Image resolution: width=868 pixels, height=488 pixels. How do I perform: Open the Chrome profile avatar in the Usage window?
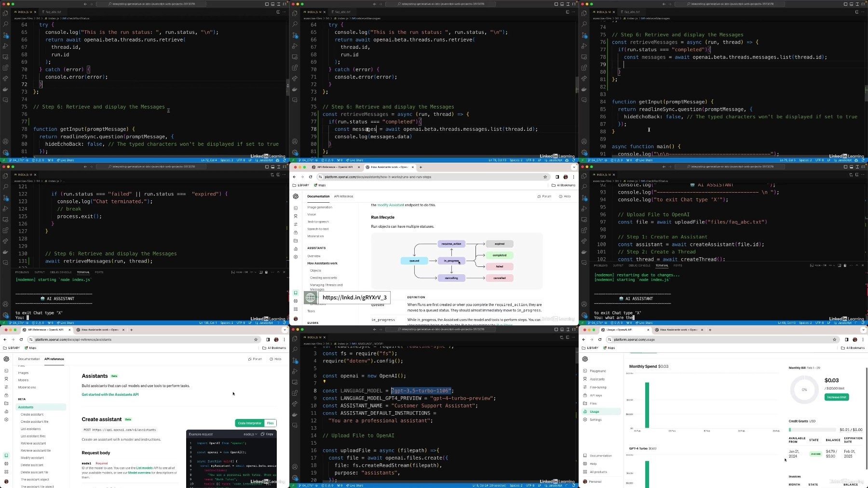tap(855, 339)
